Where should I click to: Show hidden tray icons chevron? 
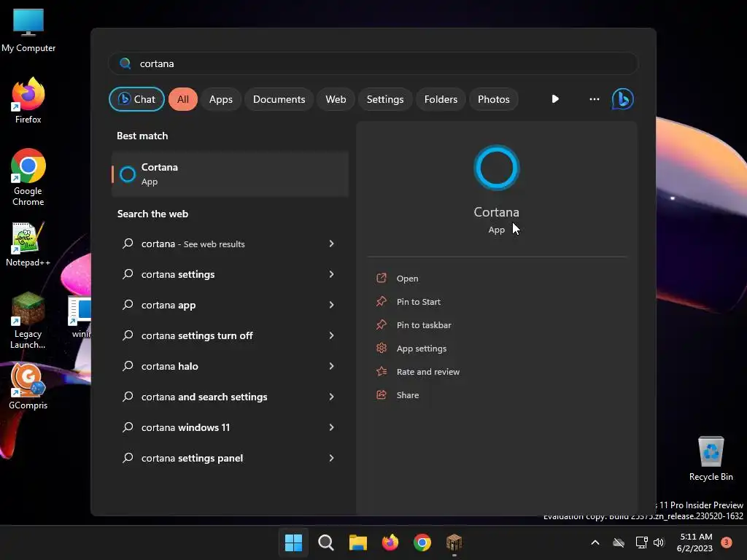coord(595,542)
